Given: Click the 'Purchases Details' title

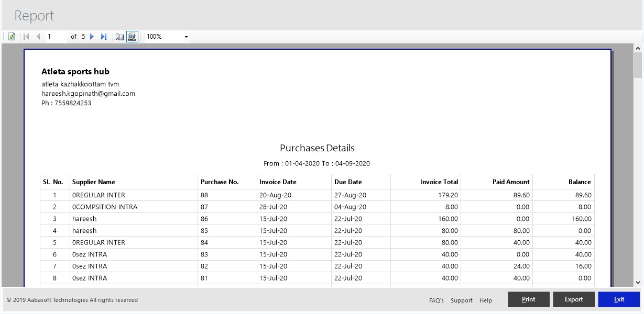Looking at the screenshot, I should (x=317, y=148).
